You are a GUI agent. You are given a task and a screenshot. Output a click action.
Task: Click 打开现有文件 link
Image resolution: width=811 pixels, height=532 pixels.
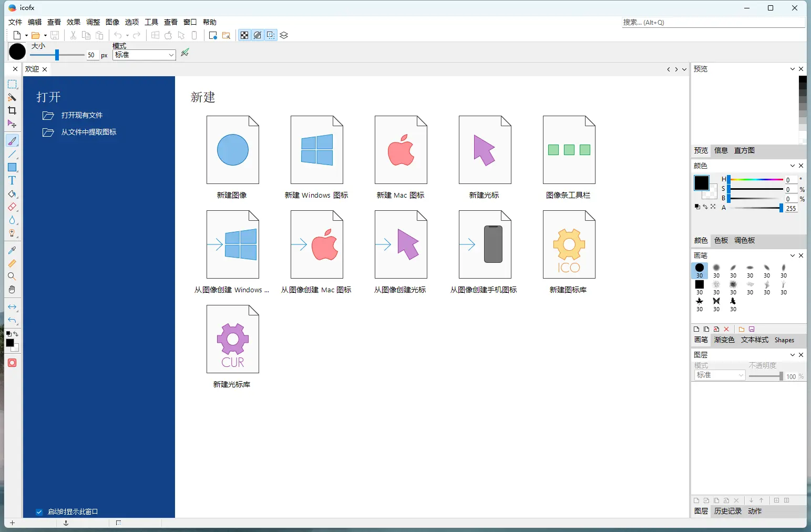[x=82, y=115]
